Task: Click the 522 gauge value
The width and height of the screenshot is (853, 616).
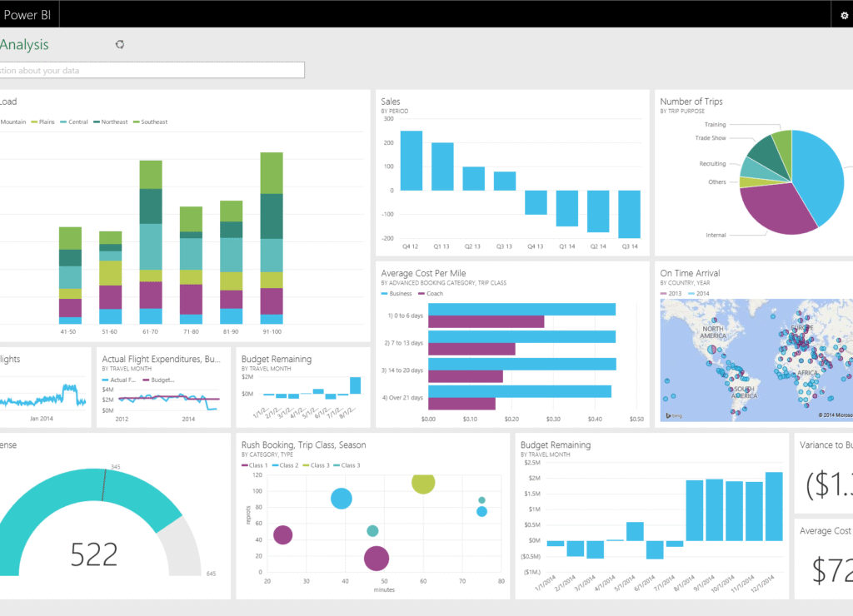Action: [93, 554]
